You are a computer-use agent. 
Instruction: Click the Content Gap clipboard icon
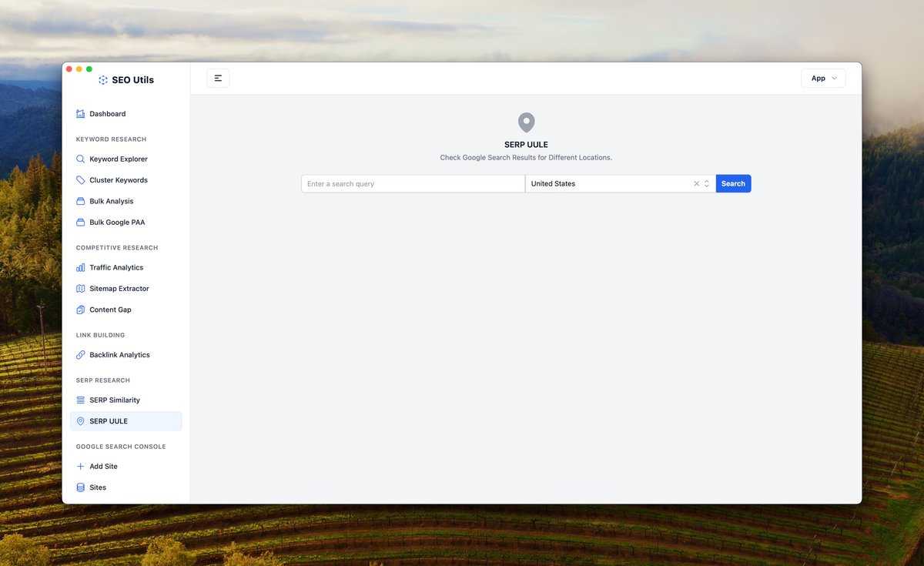(81, 310)
